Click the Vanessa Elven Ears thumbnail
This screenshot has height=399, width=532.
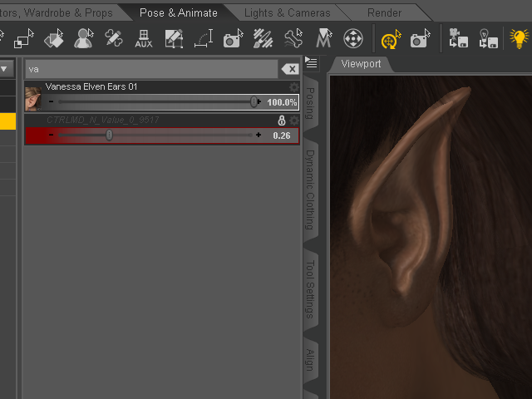coord(33,98)
